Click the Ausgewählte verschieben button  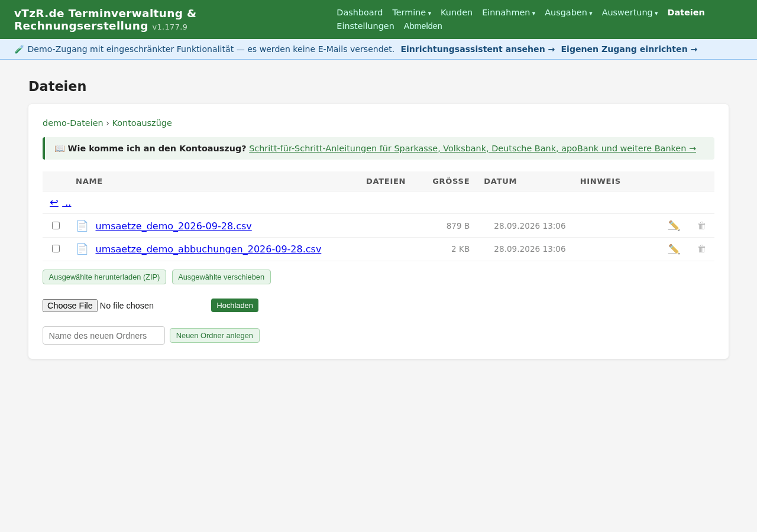coord(221,277)
